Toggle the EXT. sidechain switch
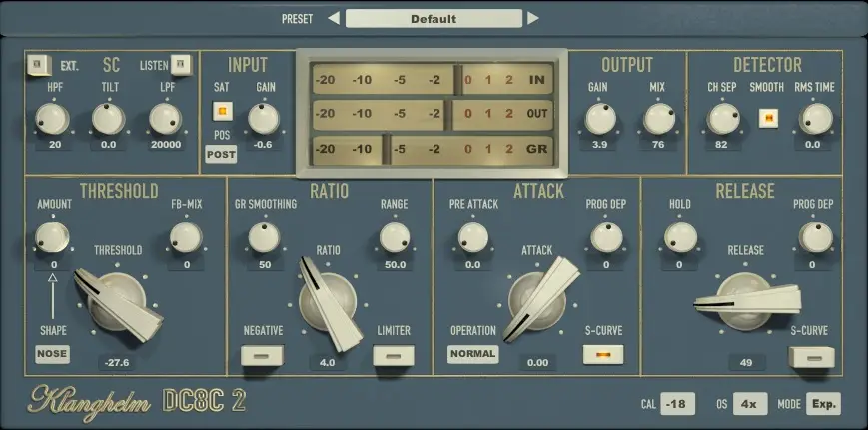 (38, 65)
